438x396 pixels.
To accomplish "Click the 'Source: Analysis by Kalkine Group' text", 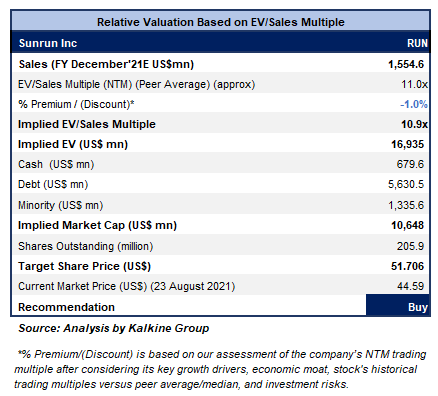I will pyautogui.click(x=114, y=328).
